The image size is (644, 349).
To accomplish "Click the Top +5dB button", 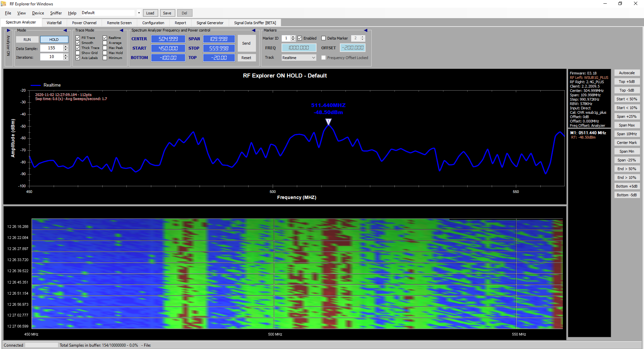I will 627,82.
